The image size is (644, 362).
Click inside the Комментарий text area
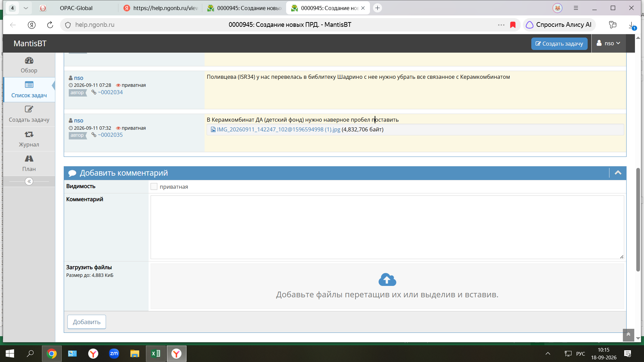coord(387,227)
